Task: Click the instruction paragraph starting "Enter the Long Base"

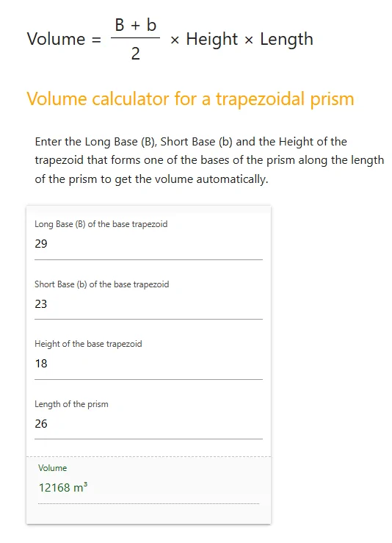Action: click(209, 160)
